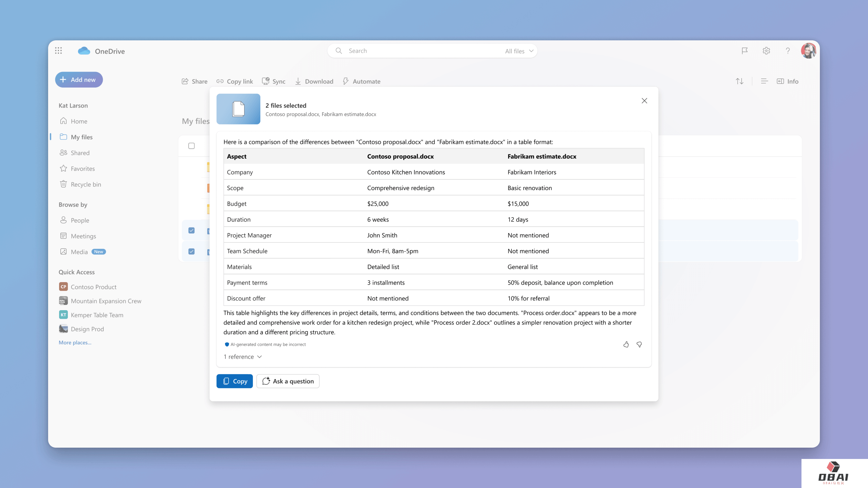Expand More places in Quick Access
The width and height of the screenshot is (868, 488).
click(x=75, y=342)
